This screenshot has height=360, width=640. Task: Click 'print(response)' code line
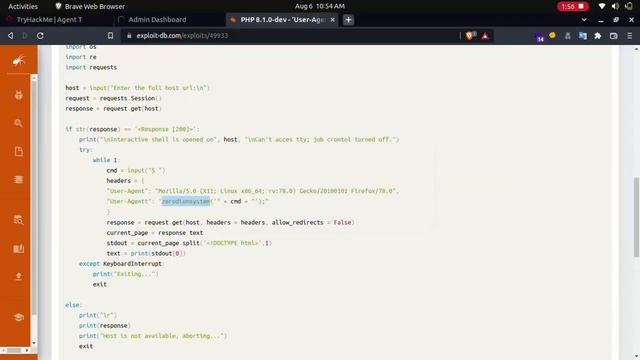(105, 326)
